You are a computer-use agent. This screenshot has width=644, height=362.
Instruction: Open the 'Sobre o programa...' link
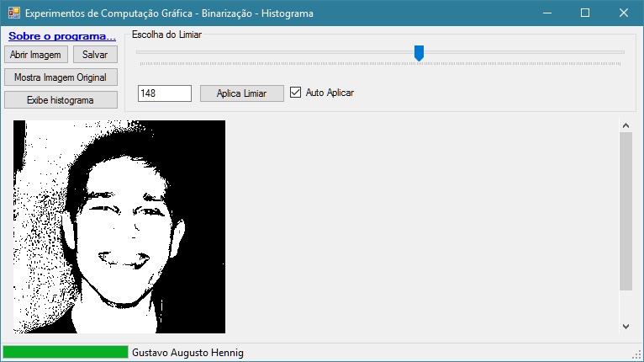pos(62,36)
